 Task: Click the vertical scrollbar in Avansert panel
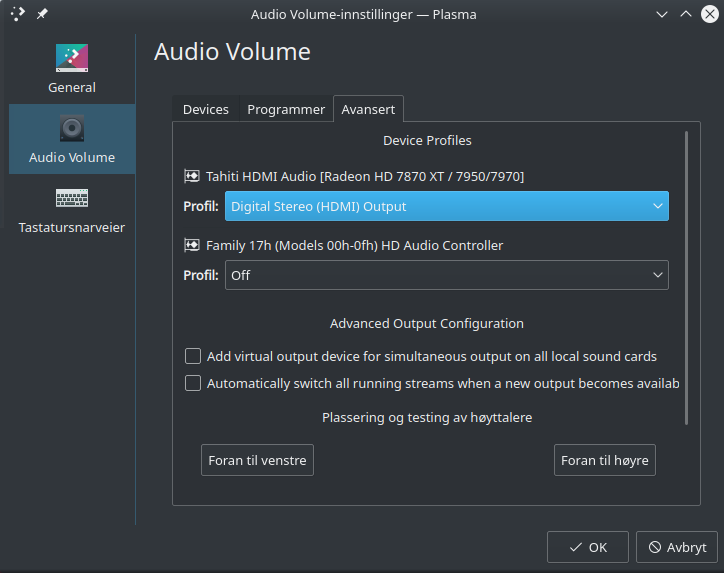(x=687, y=278)
